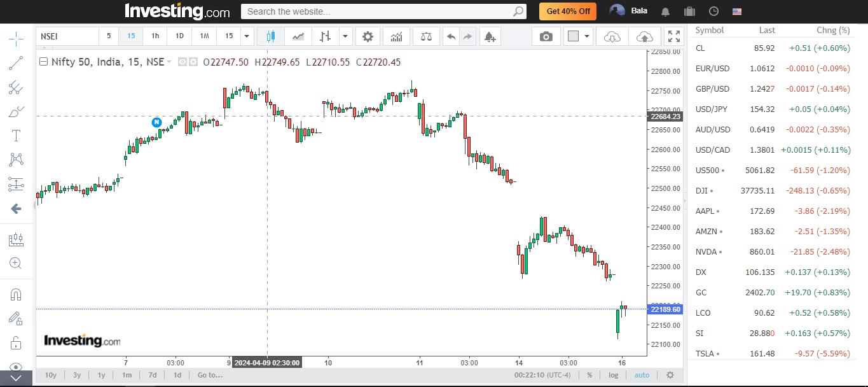Select the 1M interval
This screenshot has width=868, height=387.
204,36
